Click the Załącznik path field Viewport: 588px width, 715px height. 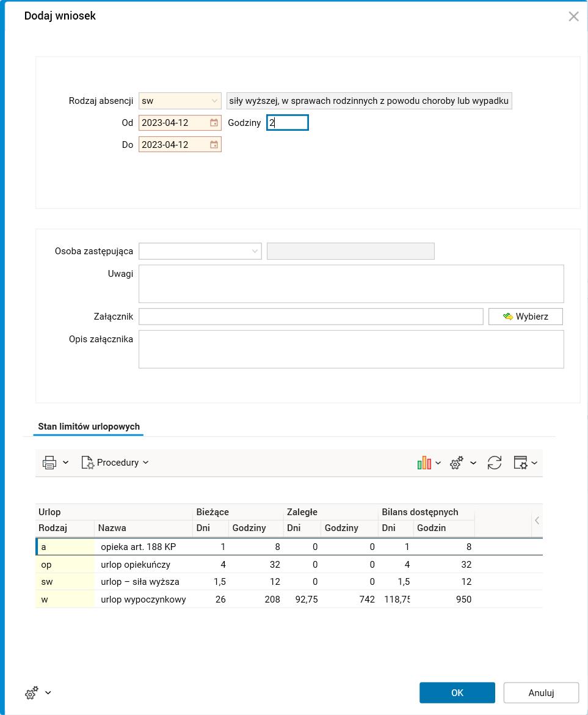click(311, 317)
